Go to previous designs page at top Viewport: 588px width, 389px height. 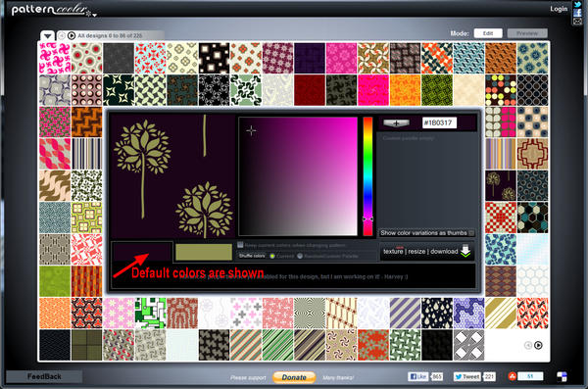pyautogui.click(x=62, y=35)
